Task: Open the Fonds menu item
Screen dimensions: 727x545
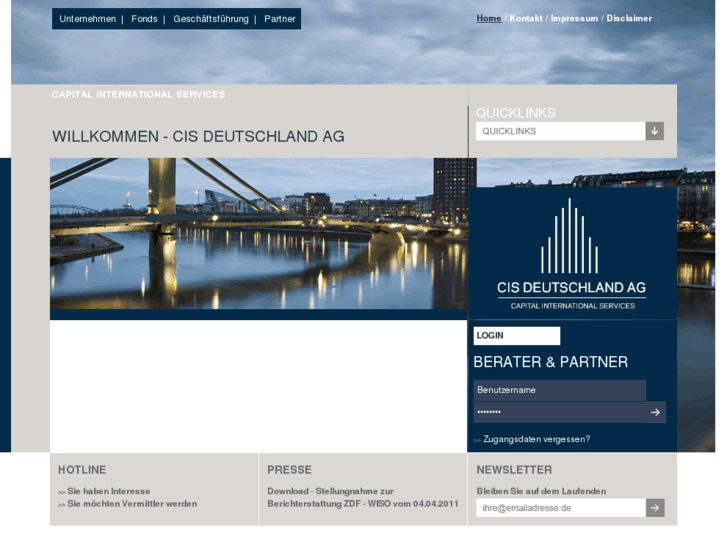Action: click(x=144, y=19)
